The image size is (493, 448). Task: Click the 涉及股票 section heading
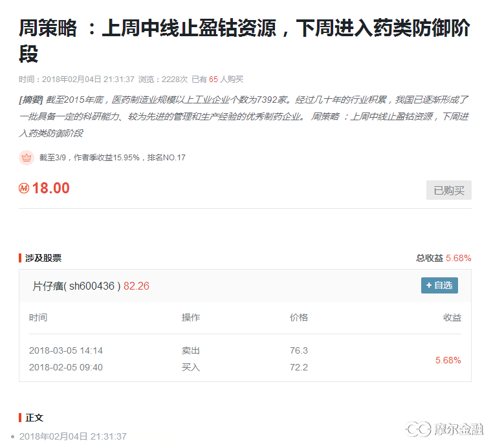(43, 258)
